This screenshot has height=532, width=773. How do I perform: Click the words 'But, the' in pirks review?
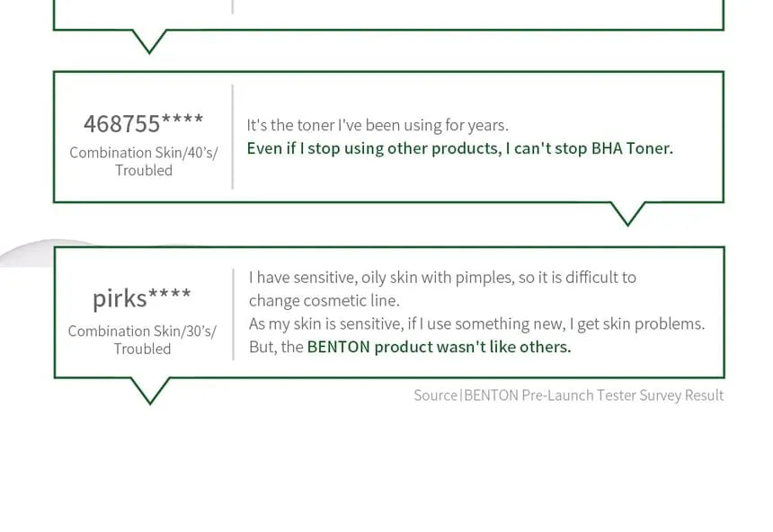(x=276, y=347)
